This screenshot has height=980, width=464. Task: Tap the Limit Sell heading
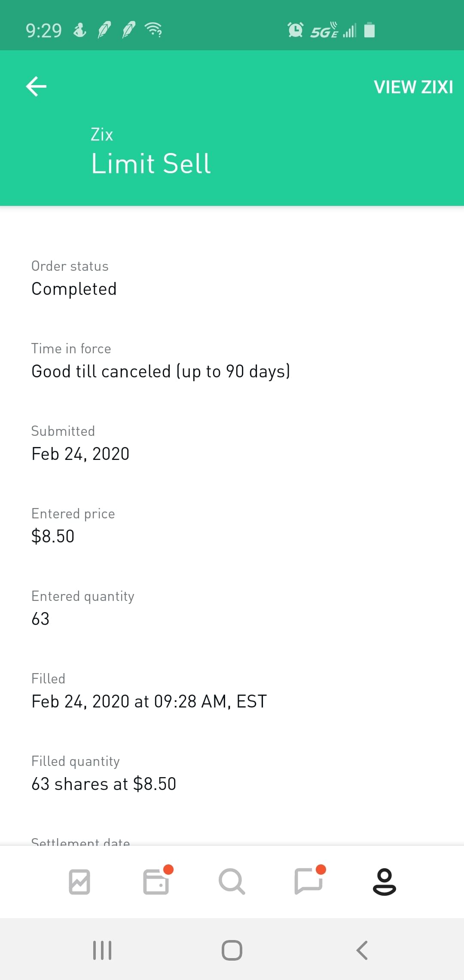[151, 164]
